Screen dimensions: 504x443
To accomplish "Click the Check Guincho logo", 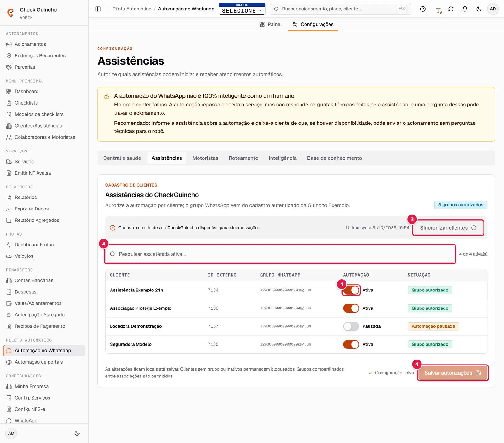I will (10, 13).
